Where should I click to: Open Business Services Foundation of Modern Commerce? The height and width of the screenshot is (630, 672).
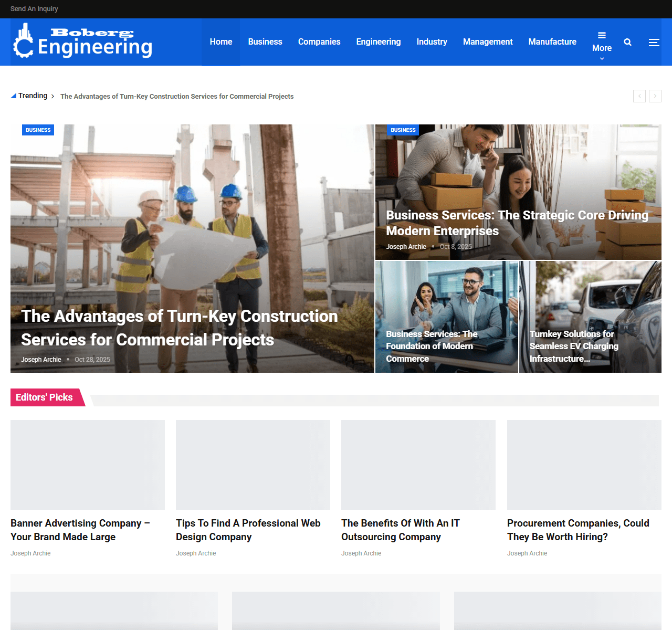click(431, 346)
